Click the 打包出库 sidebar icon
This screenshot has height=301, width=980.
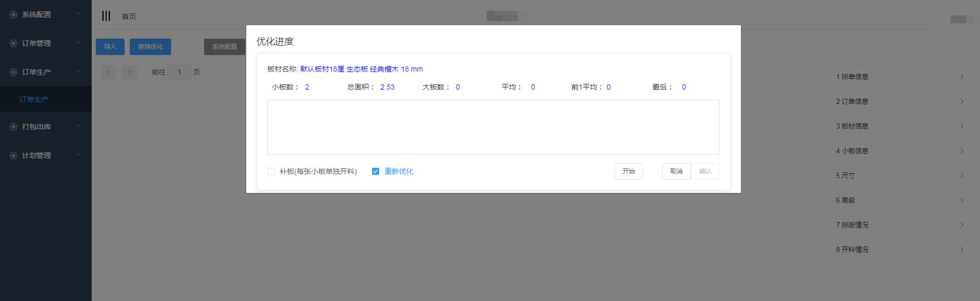[x=13, y=127]
